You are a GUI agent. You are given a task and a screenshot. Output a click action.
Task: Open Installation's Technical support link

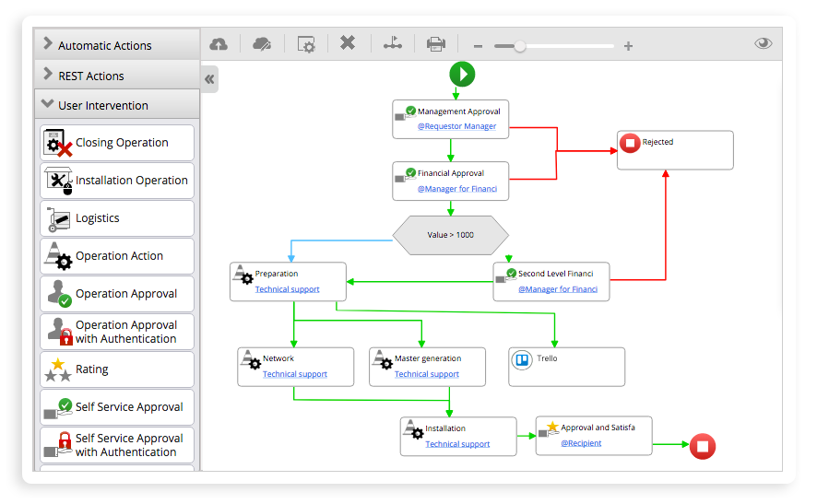457,443
